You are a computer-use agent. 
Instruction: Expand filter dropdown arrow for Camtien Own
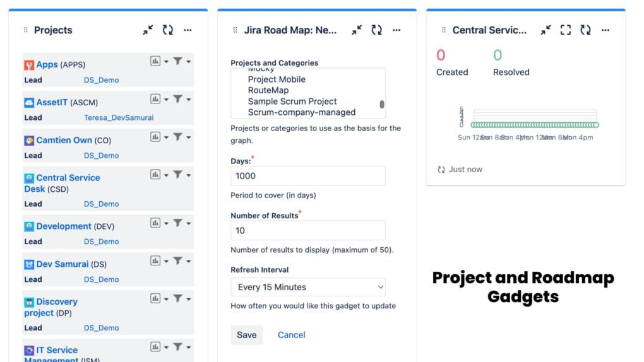189,137
